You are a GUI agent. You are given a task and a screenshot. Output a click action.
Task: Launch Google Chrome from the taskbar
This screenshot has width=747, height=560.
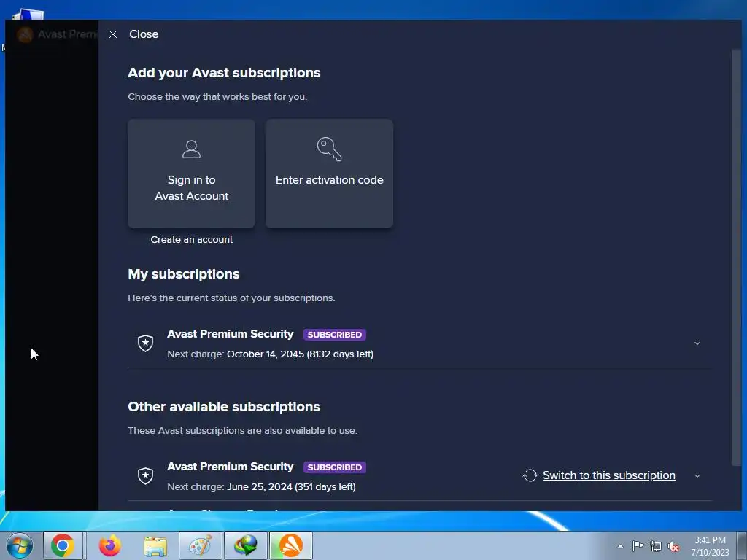[63, 545]
